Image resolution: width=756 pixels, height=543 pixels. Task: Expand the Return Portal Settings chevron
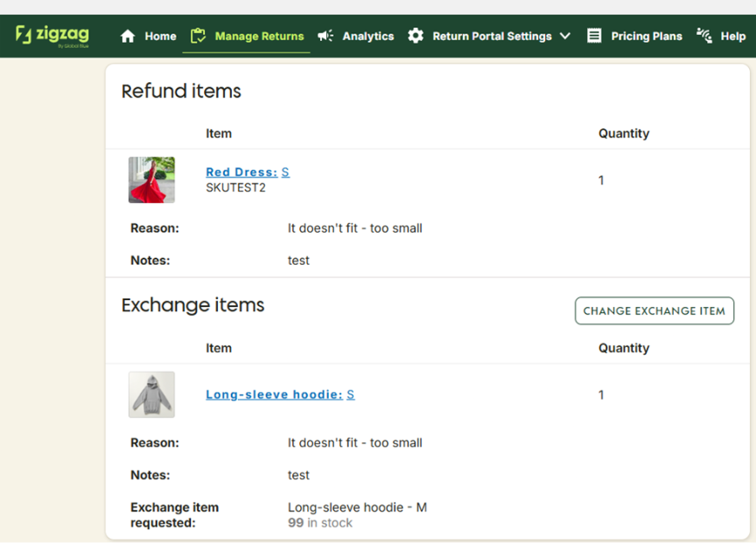[x=564, y=37]
